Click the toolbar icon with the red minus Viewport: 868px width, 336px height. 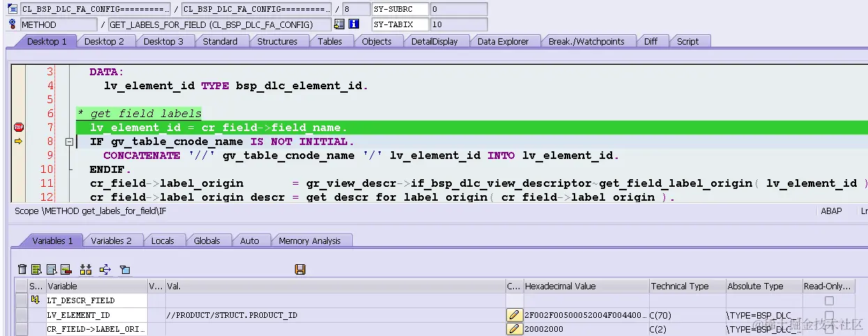point(66,269)
